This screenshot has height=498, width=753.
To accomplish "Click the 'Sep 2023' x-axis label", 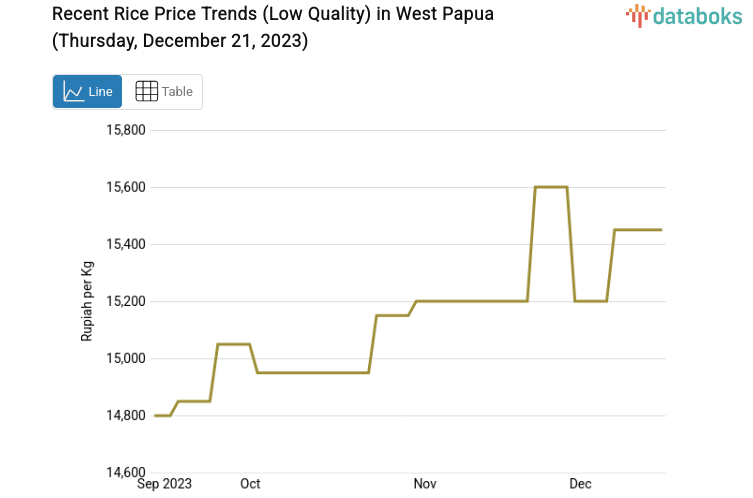I will coord(164,484).
